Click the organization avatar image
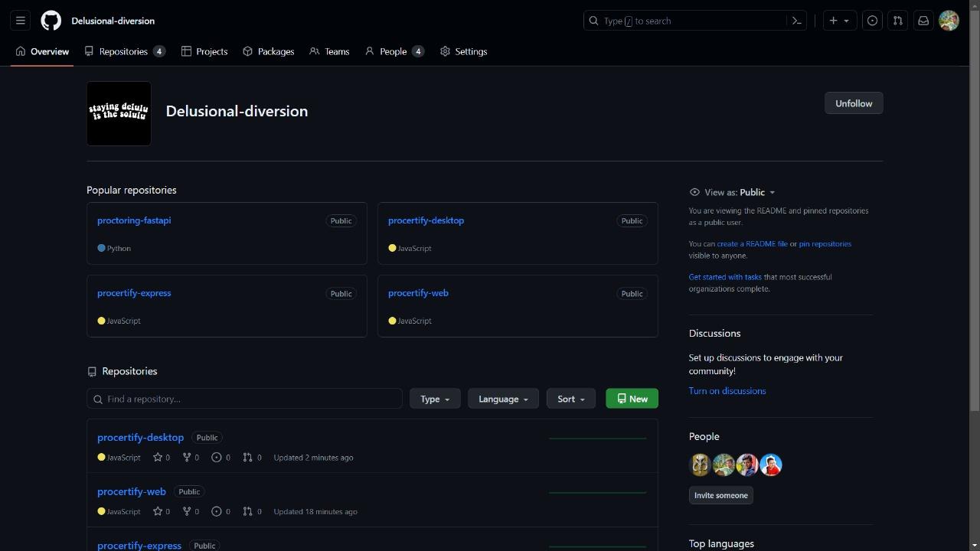This screenshot has width=980, height=551. tap(119, 113)
